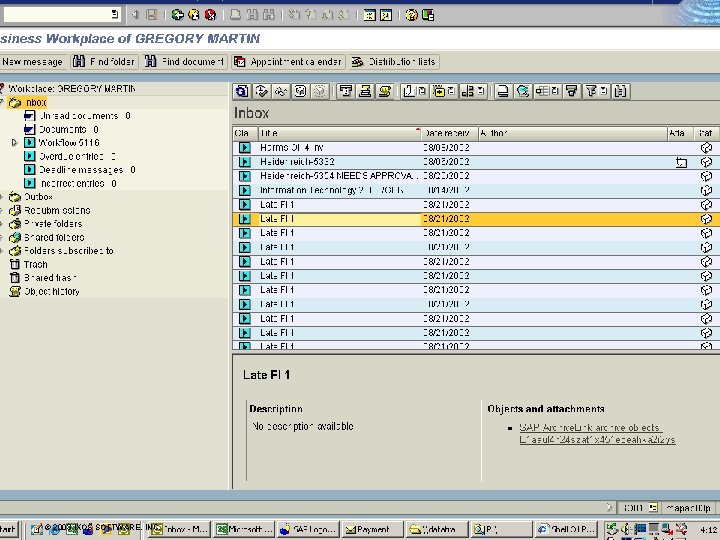
Task: Click the Reserve work item icon
Action: [300, 91]
